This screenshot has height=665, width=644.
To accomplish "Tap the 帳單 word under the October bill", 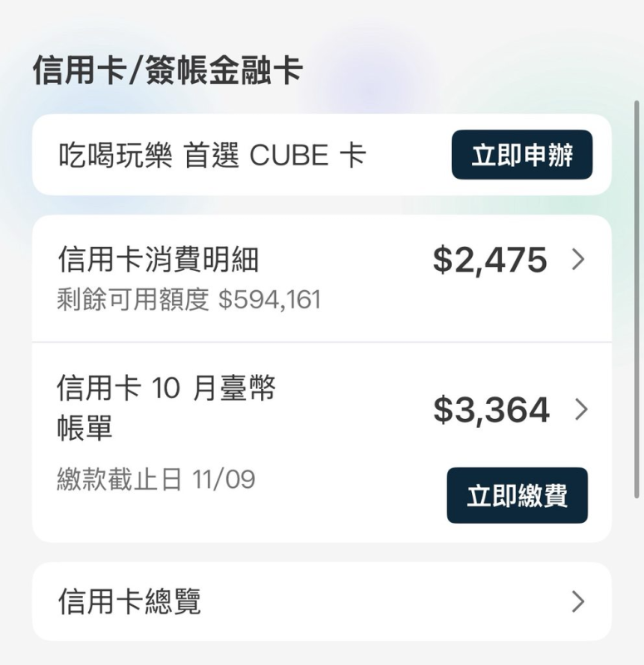I will 85,429.
